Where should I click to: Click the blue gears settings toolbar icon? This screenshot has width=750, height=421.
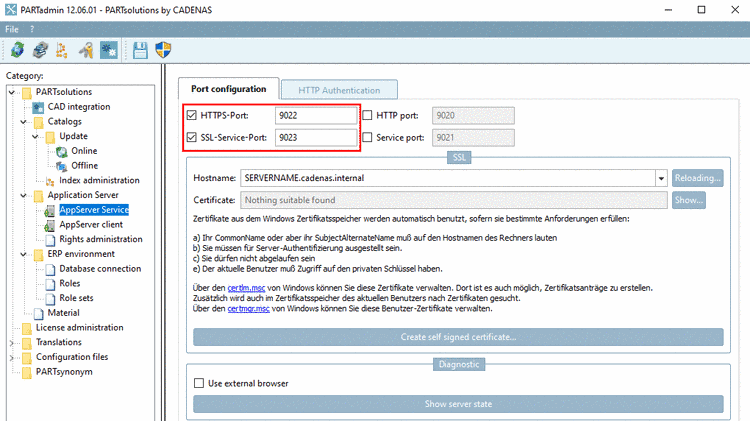[x=109, y=50]
